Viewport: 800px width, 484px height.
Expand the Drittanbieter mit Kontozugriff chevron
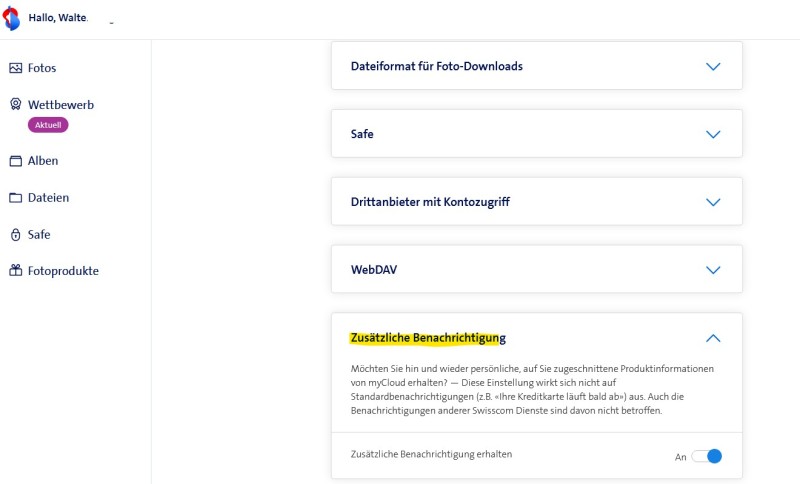(x=713, y=202)
